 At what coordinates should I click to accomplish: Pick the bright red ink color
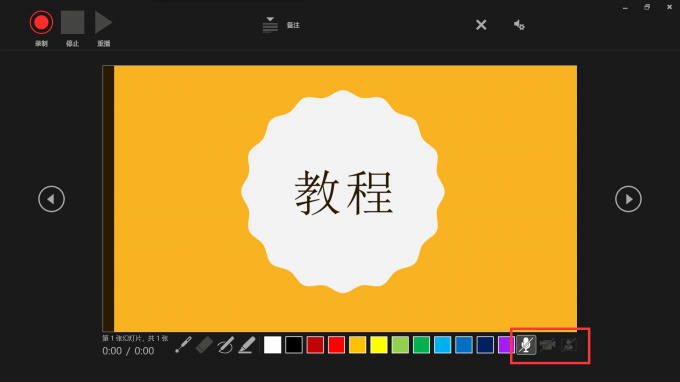pos(336,345)
